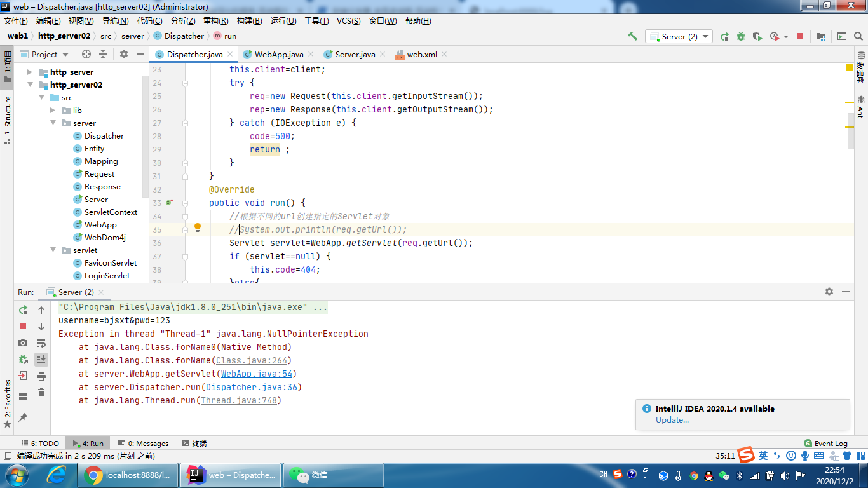
Task: Go down the stack trace arrow
Action: coord(41,326)
